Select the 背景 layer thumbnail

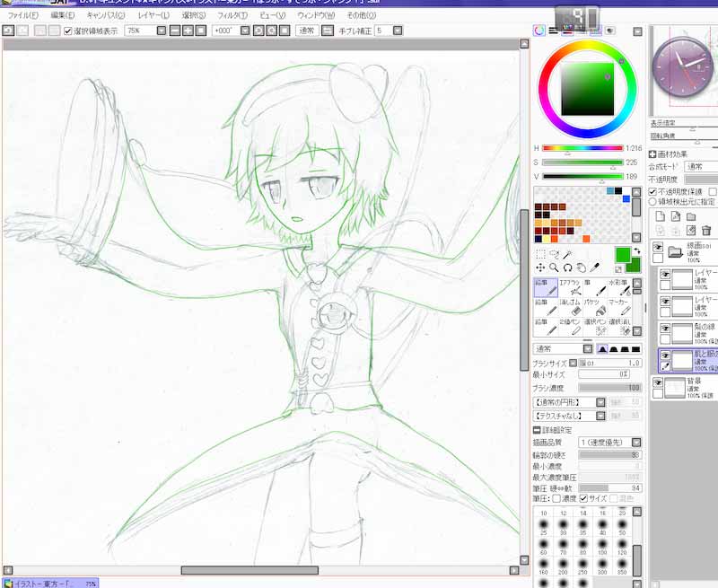point(675,387)
